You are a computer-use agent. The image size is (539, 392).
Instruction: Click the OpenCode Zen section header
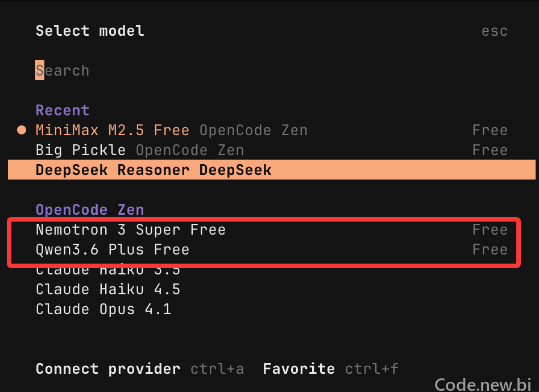click(90, 210)
